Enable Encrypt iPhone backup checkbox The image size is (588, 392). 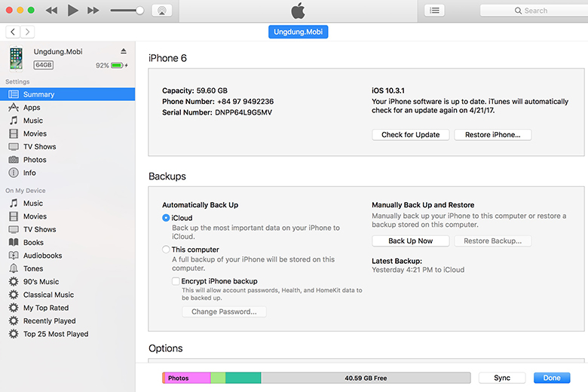[x=176, y=281]
